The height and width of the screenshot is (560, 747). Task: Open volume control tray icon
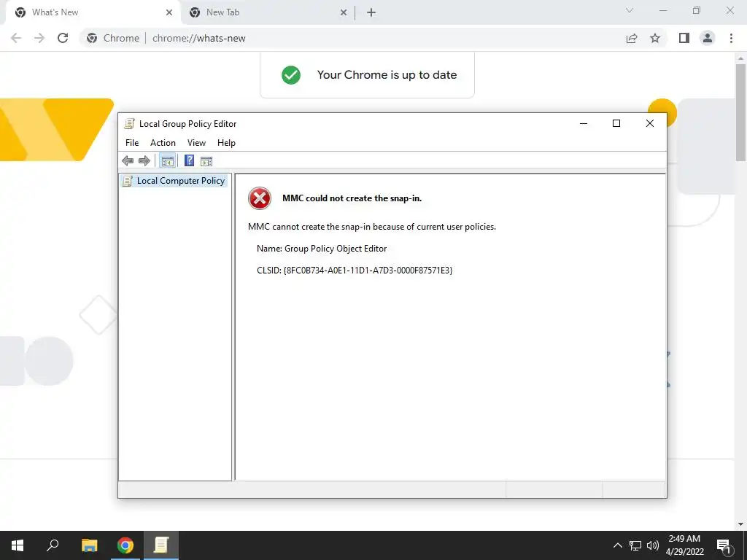652,545
